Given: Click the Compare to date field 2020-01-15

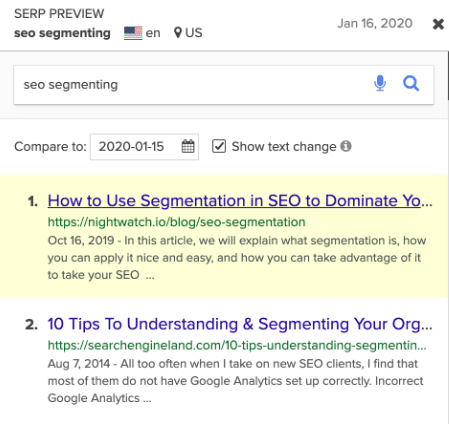Looking at the screenshot, I should [x=144, y=147].
